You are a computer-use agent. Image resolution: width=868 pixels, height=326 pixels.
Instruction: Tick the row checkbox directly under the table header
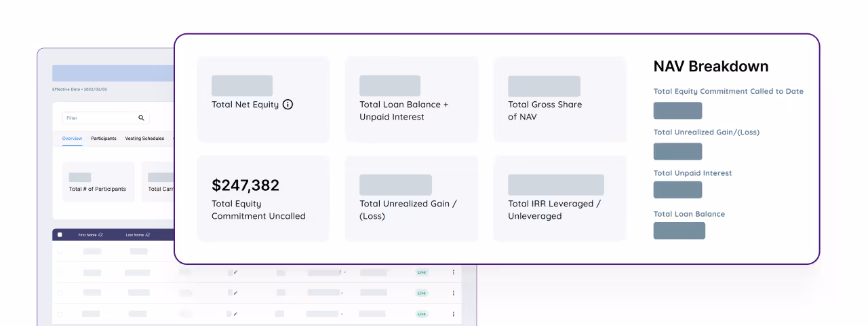pos(60,251)
